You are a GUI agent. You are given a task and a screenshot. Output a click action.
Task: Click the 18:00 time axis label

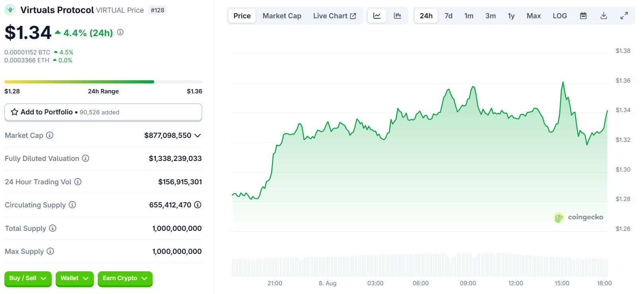[x=604, y=283]
